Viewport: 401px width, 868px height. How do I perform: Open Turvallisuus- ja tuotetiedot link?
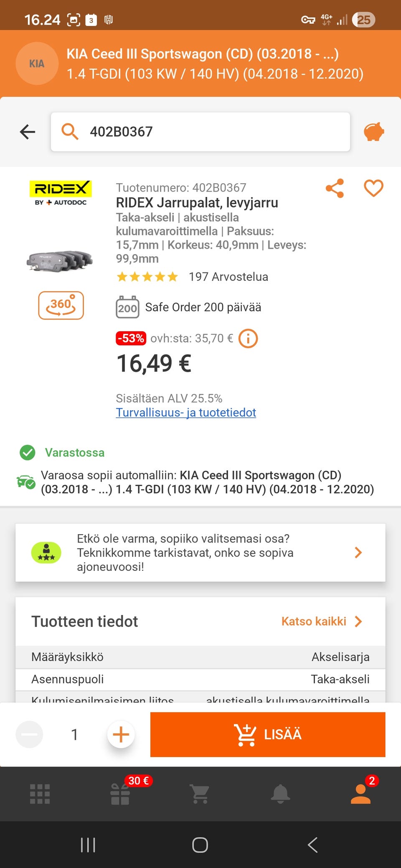click(x=186, y=413)
